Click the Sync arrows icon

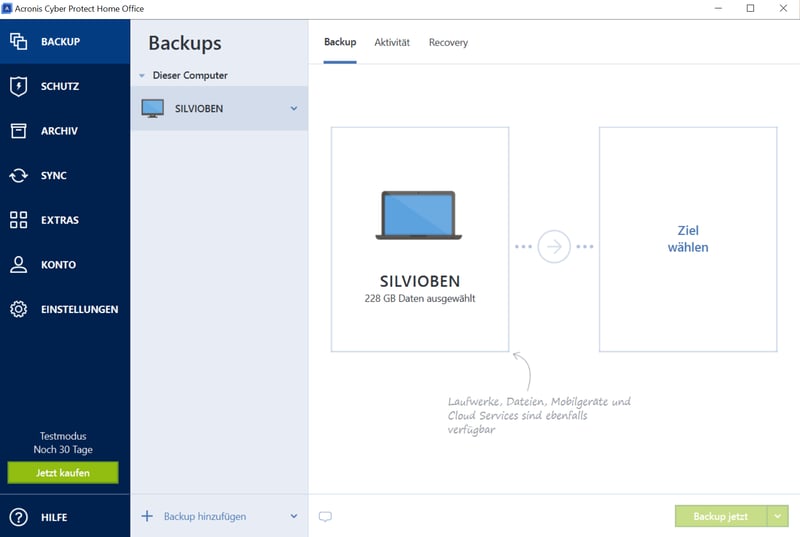(x=18, y=175)
